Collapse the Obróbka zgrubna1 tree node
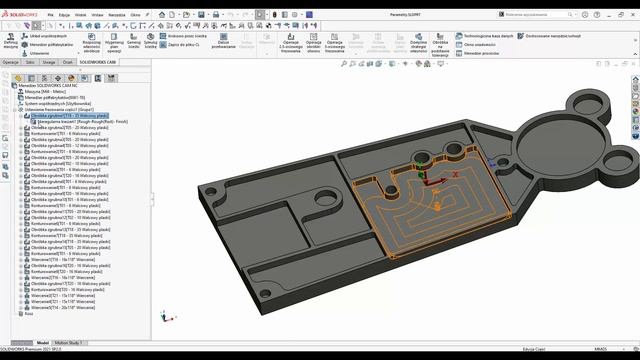 pyautogui.click(x=21, y=116)
